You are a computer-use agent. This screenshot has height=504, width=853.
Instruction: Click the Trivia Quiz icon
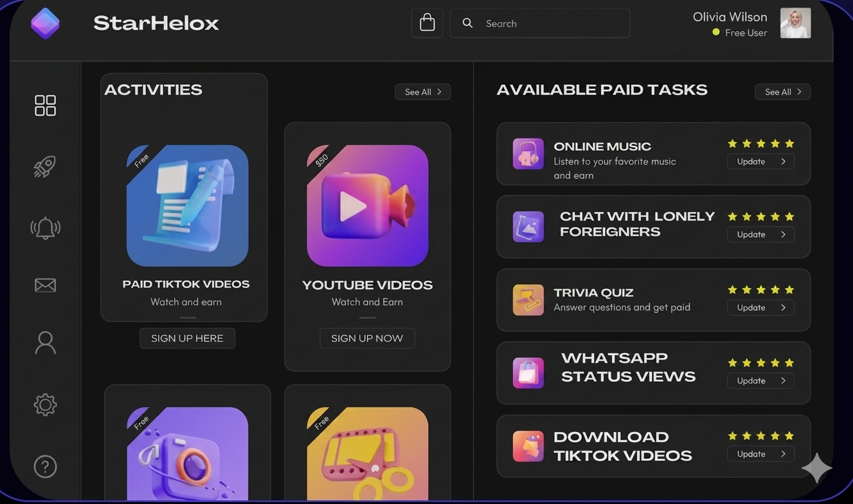[x=528, y=300]
